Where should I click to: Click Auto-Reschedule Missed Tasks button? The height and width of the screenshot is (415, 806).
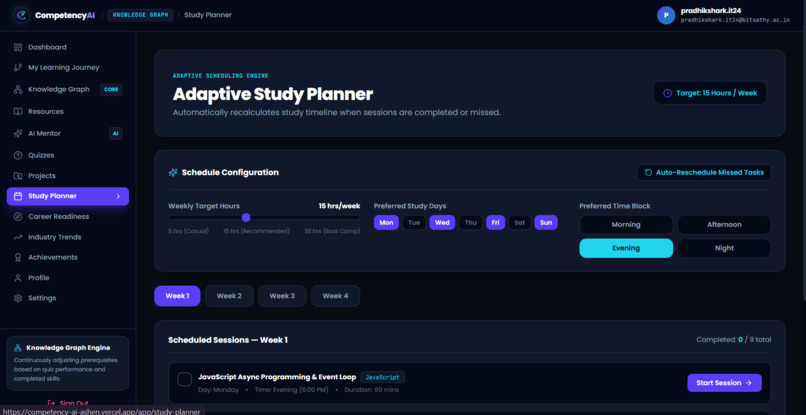(x=704, y=173)
